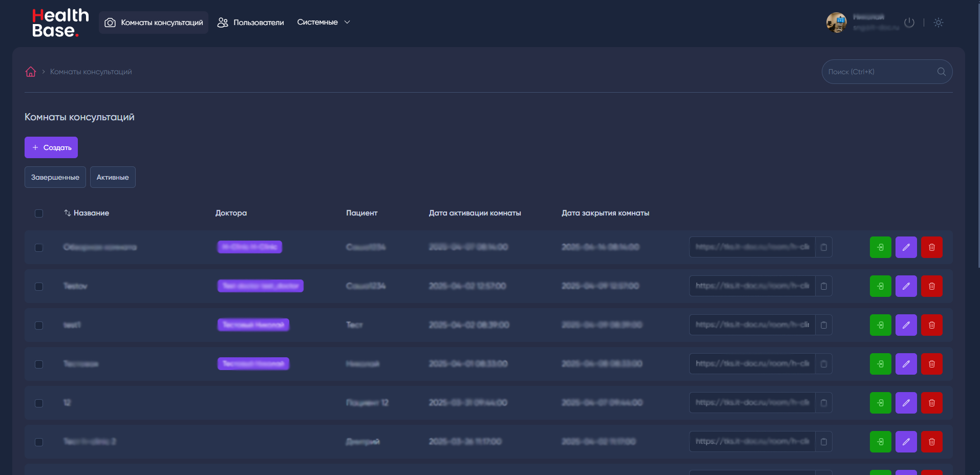Click the room name test1
Viewport: 980px width, 475px height.
[x=72, y=325]
